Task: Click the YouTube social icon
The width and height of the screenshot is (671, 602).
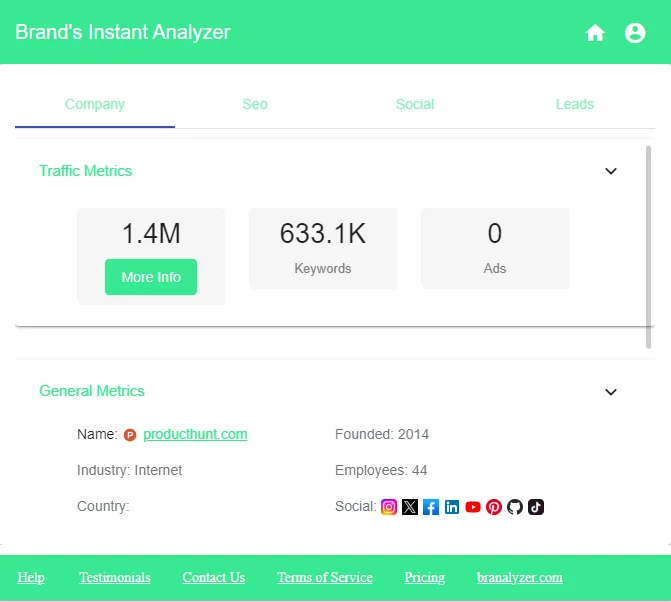Action: [473, 507]
